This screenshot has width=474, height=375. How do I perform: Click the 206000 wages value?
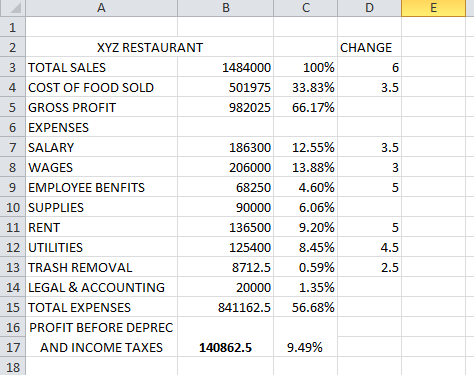click(226, 167)
